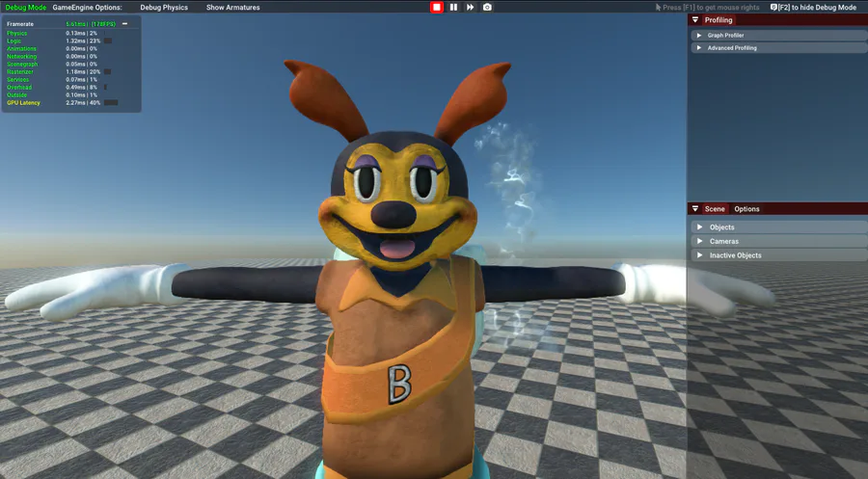The image size is (868, 479).
Task: Click the mouse cursor icon beside the F1 hint
Action: tap(658, 7)
